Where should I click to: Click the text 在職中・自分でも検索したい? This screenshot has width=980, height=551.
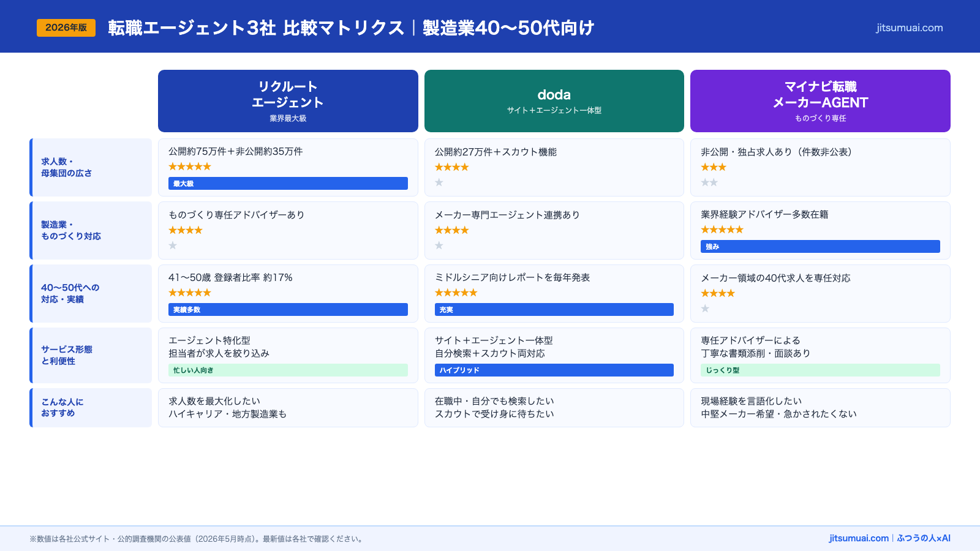tap(494, 401)
